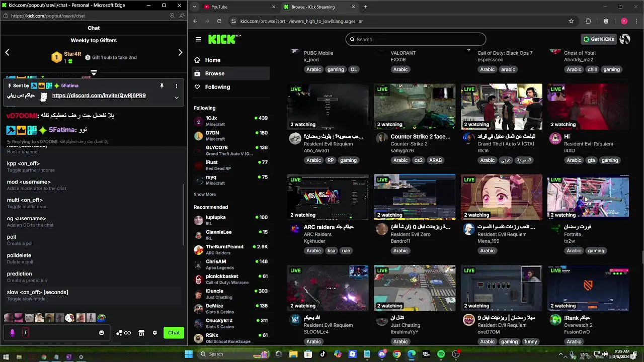Image resolution: width=644 pixels, height=362 pixels.
Task: Open the Fortnite stream thumbnail by tx2w
Action: point(588,197)
